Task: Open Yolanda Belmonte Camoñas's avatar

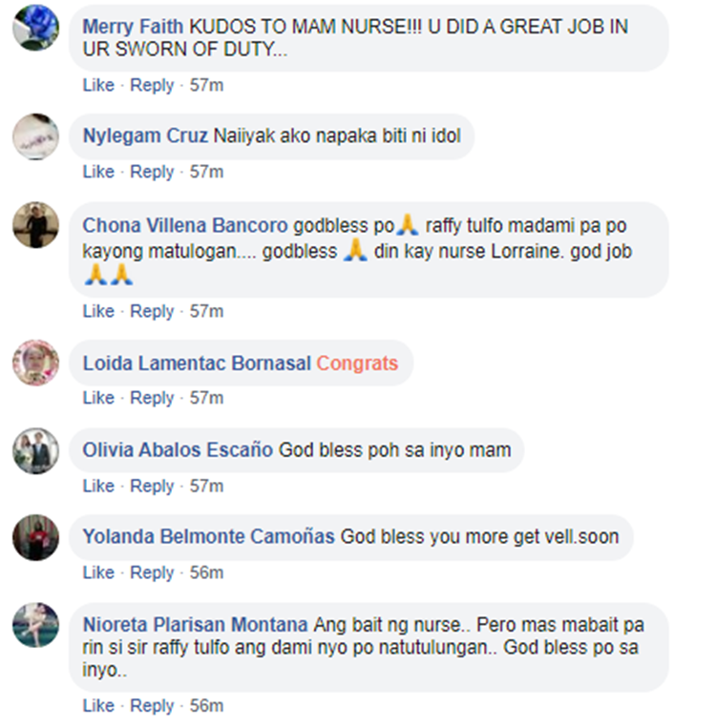Action: point(35,537)
